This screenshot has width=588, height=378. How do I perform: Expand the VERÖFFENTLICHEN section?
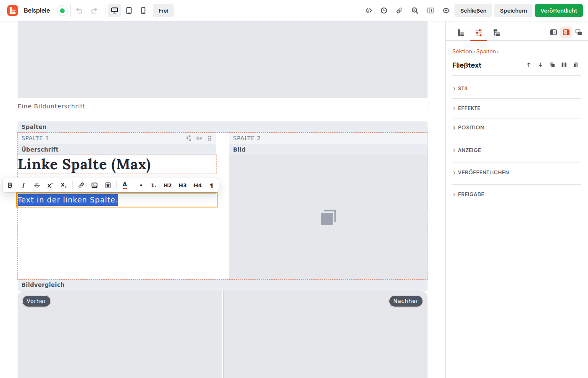[517, 173]
